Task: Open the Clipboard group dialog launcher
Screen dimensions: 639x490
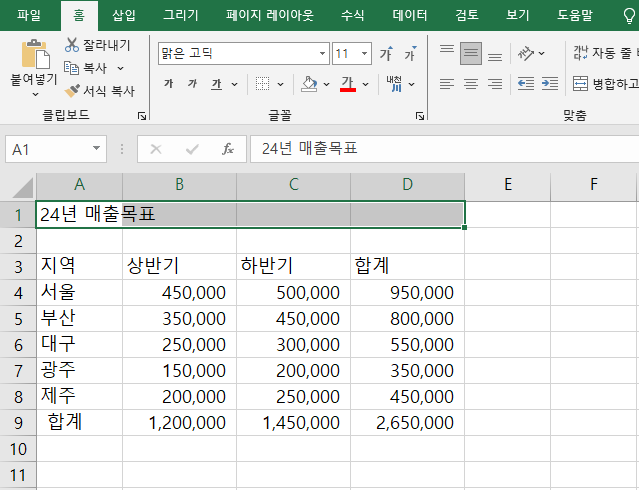Action: click(x=141, y=117)
